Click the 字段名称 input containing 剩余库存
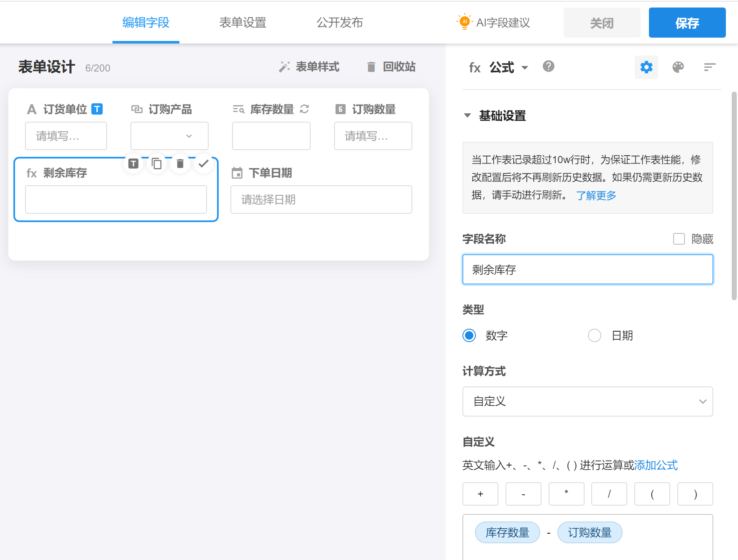Viewport: 738px width, 560px height. 587,270
